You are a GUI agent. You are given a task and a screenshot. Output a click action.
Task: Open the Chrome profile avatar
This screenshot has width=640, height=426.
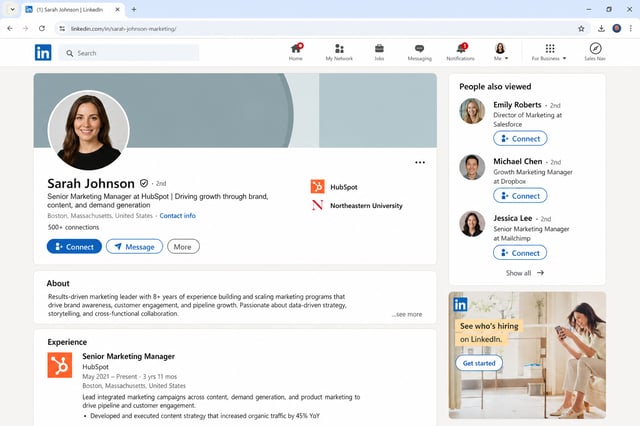[x=617, y=29]
